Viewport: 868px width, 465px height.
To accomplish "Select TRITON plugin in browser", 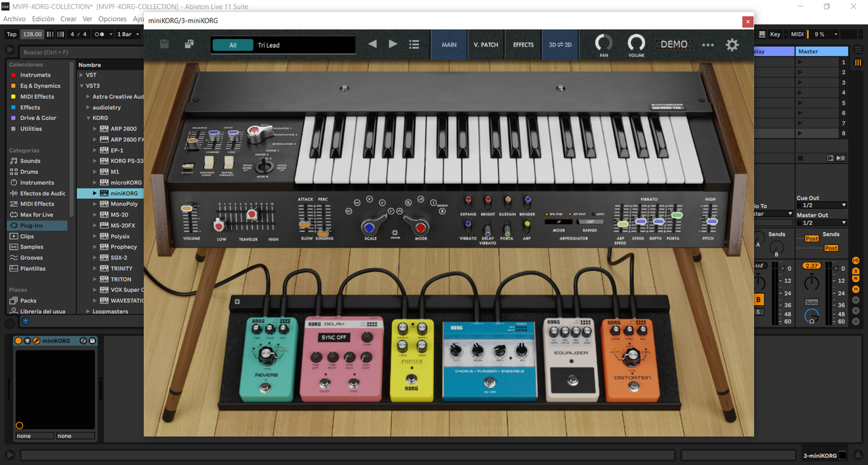I will click(121, 279).
